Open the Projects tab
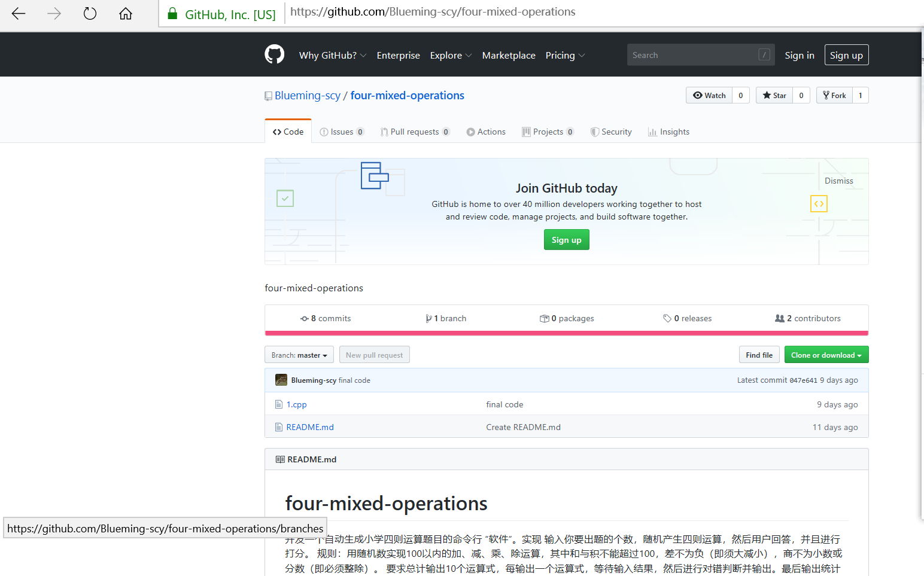 pyautogui.click(x=548, y=132)
